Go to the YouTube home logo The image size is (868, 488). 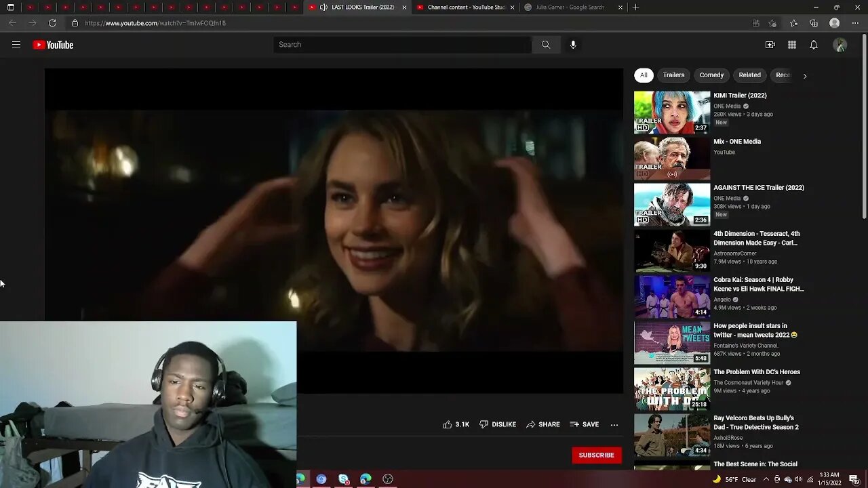click(x=53, y=45)
